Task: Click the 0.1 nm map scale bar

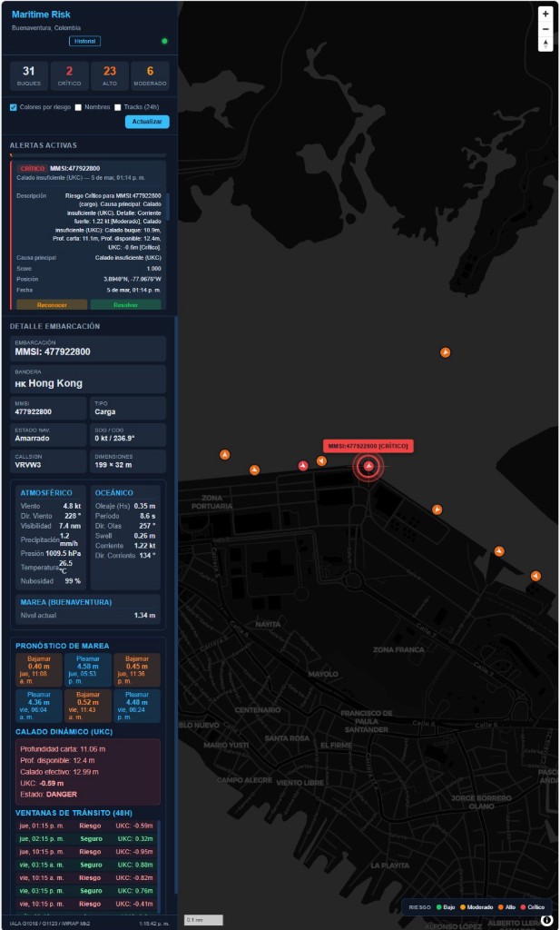Action: point(203,920)
